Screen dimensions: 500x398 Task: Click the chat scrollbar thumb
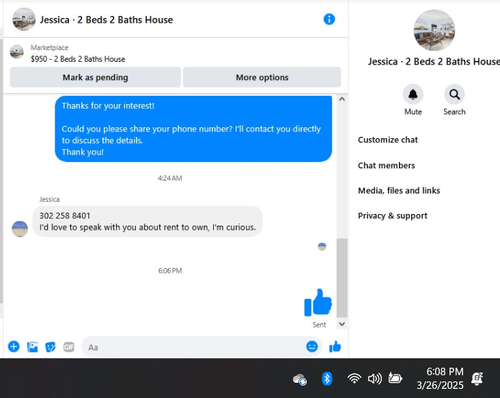coord(342,278)
